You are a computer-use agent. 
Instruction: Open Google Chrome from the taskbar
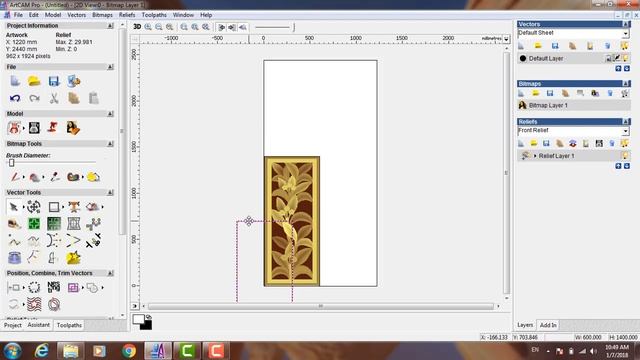pyautogui.click(x=129, y=351)
